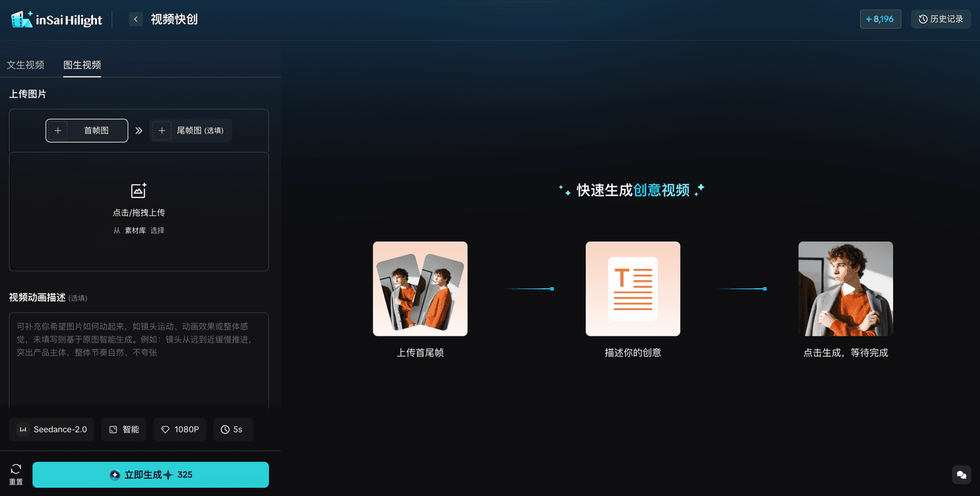Click the 视频快创 page title

pos(174,19)
